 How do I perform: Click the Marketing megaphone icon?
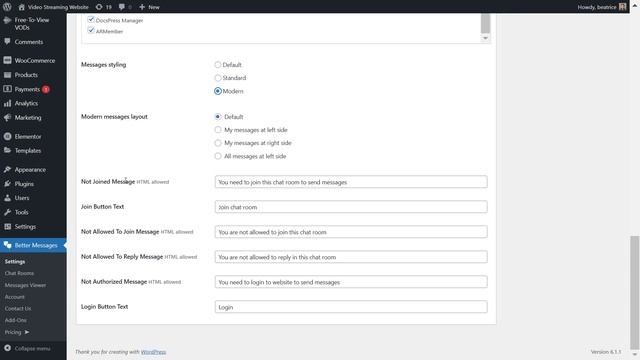tap(7, 118)
